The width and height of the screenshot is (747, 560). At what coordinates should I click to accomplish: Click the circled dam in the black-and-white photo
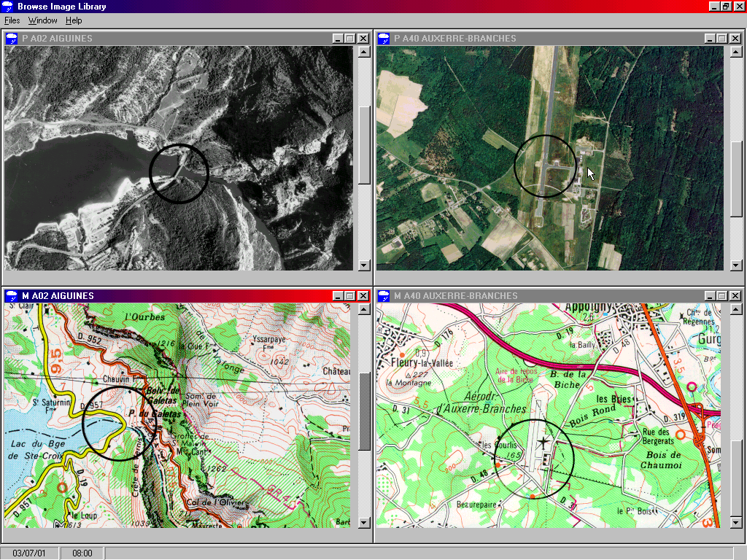click(x=179, y=173)
